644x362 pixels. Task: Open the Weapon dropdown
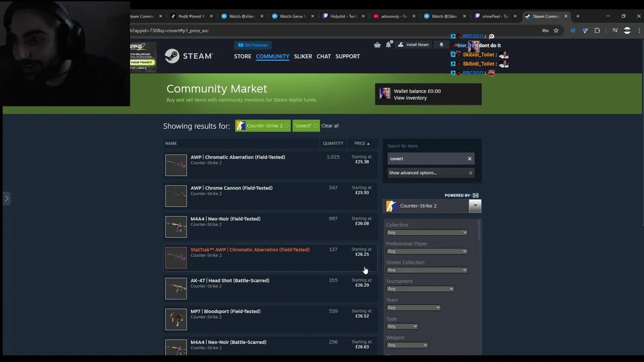point(407,345)
